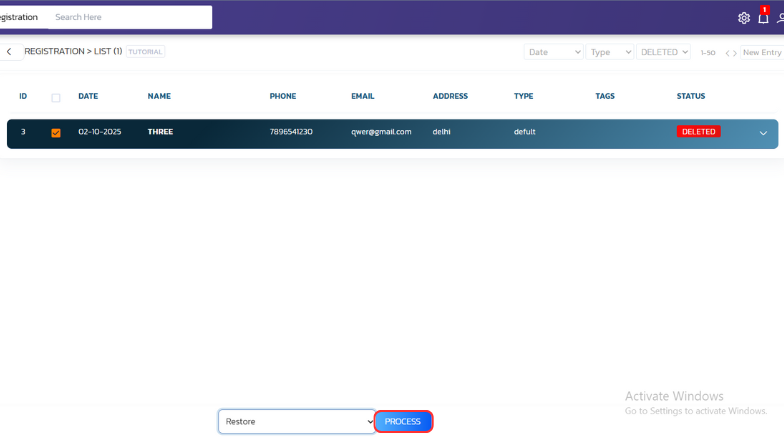Viewport: 784px width, 440px height.
Task: Open the settings gear icon
Action: click(x=744, y=18)
